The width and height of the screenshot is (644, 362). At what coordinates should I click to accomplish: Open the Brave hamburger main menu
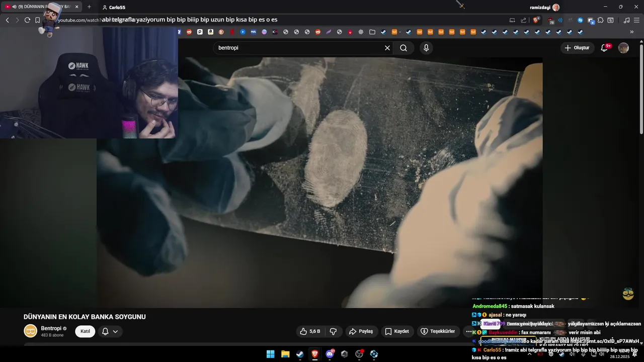point(636,20)
